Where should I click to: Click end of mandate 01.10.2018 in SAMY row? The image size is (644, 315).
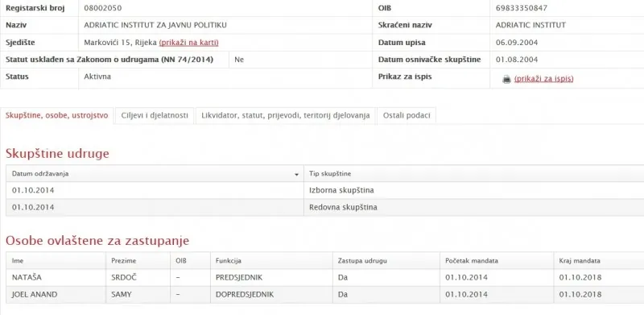580,294
